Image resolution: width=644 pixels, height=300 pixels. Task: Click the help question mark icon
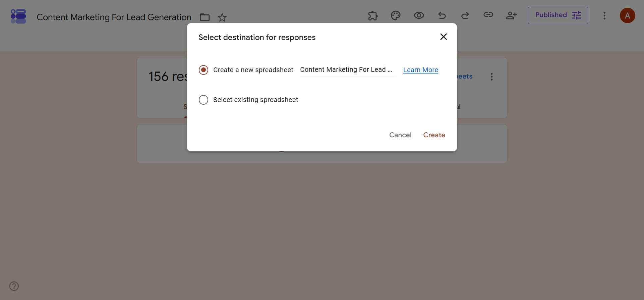14,286
